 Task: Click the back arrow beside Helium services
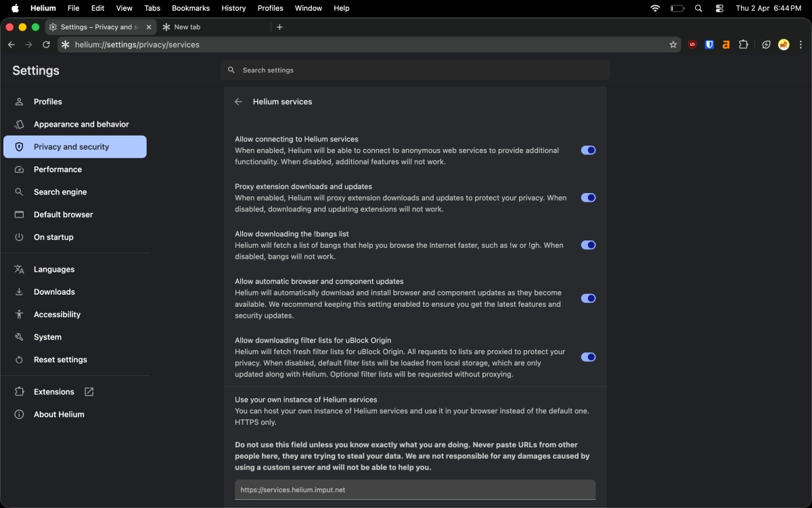pyautogui.click(x=238, y=102)
